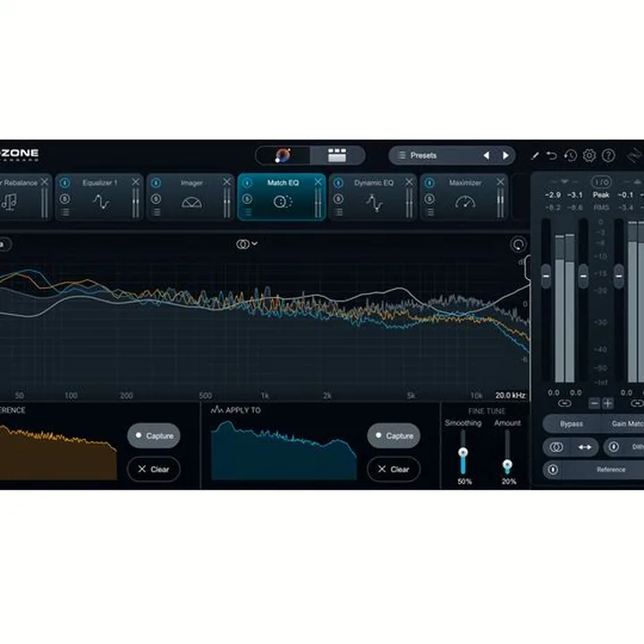
Task: Capture the reference spectrum
Action: tap(154, 436)
